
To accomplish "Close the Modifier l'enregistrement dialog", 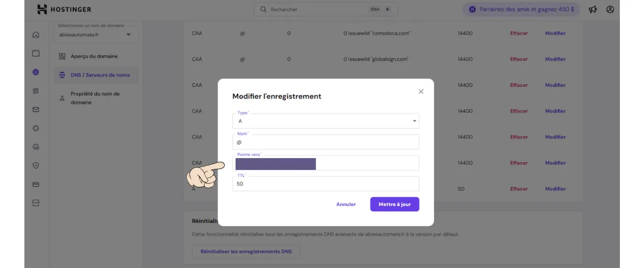I will pos(421,92).
